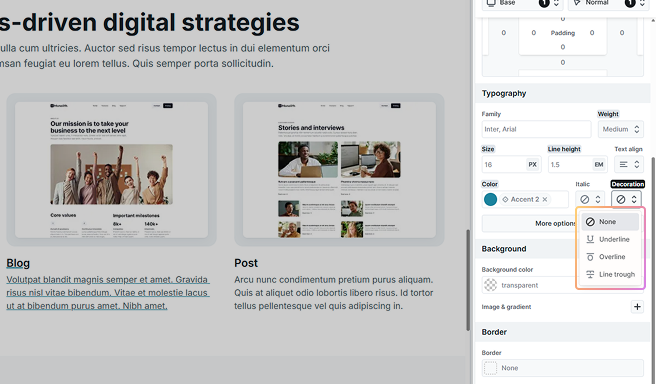Image resolution: width=656 pixels, height=384 pixels.
Task: Open the teal text color swatch
Action: point(490,200)
